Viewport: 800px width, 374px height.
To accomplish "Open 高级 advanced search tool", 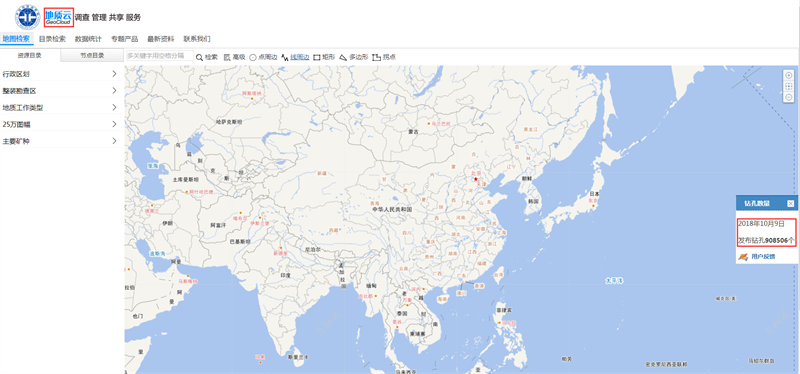I will click(x=235, y=57).
